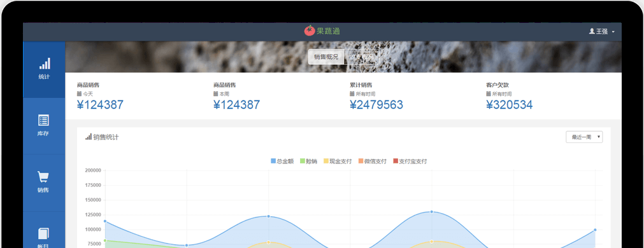The image size is (644, 248).
Task: Click the 175000 y-axis label
Action: (x=93, y=185)
